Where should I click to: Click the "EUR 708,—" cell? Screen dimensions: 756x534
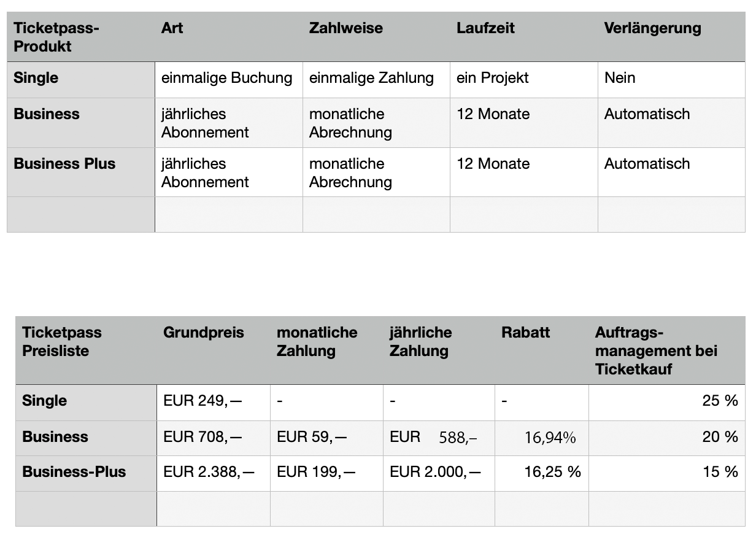coord(202,438)
